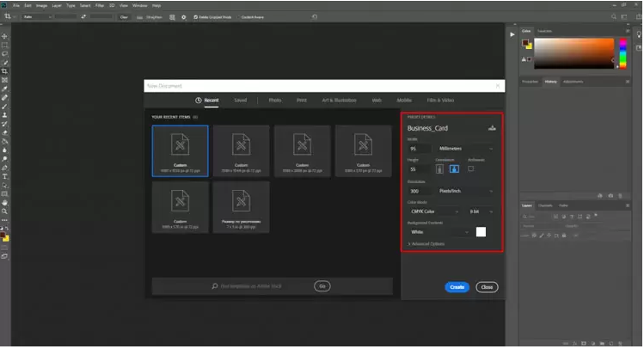The image size is (644, 349).
Task: Switch to the Channels tab
Action: point(545,205)
